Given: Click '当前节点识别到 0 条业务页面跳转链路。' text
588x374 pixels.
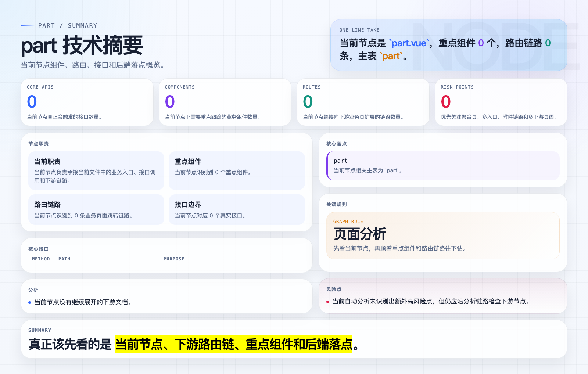Looking at the screenshot, I should 84,216.
